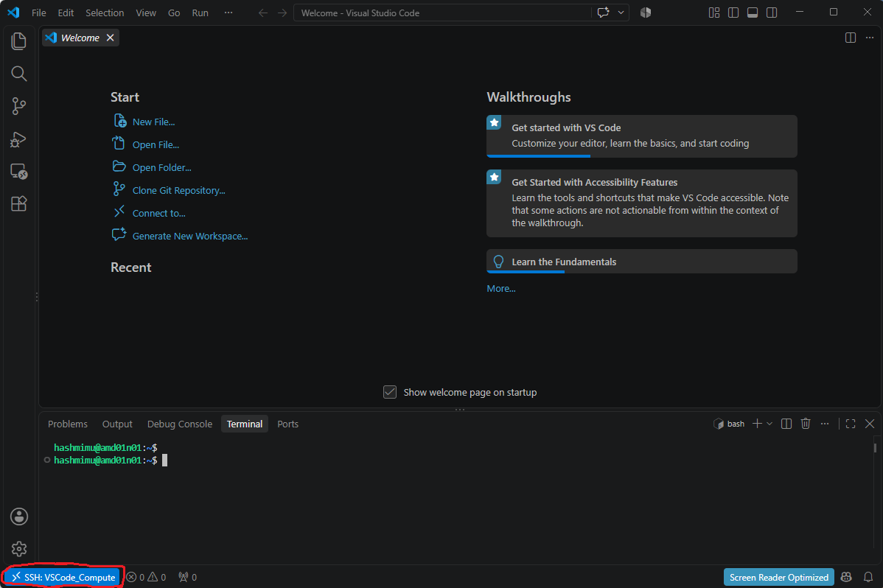
Task: Open forwarded ports indicator in status bar
Action: (187, 577)
